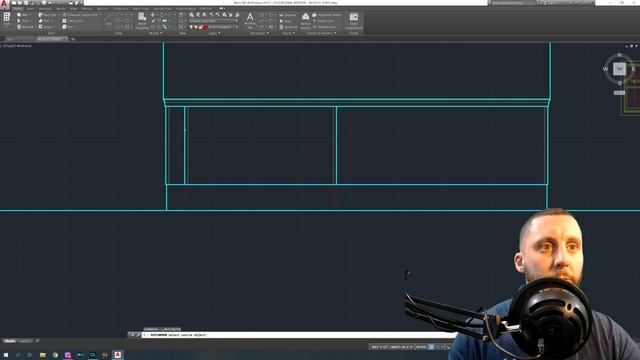This screenshot has width=640, height=360.
Task: Select the Rotate tool in Modify panel
Action: (162, 15)
